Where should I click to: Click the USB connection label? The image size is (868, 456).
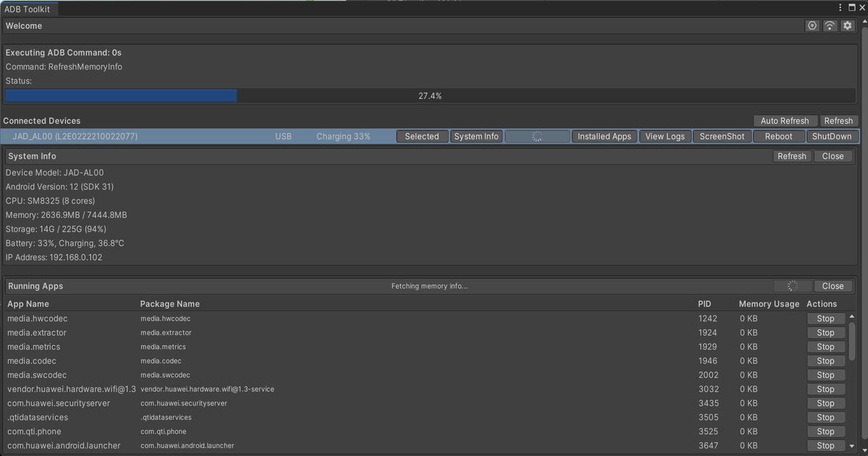tap(284, 136)
